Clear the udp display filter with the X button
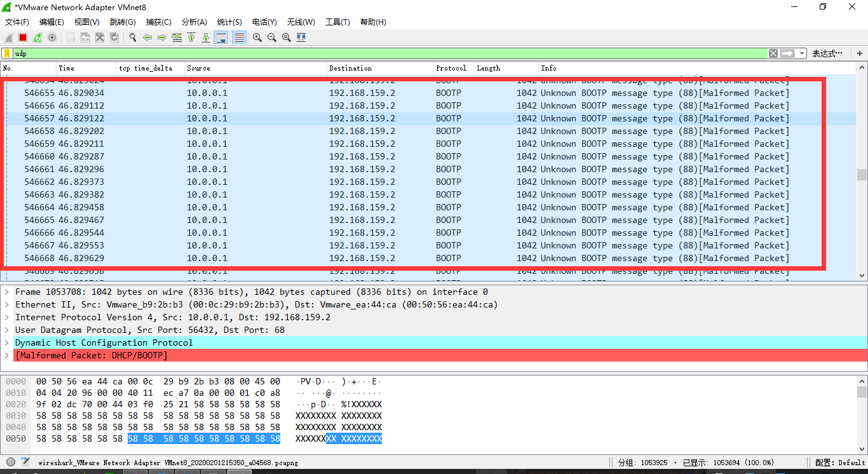The height and width of the screenshot is (474, 868). tap(773, 53)
